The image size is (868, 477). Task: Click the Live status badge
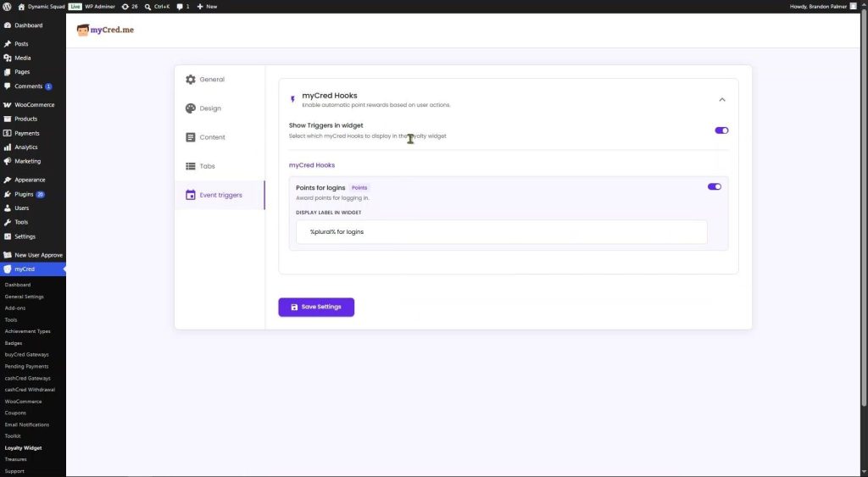[x=75, y=7]
